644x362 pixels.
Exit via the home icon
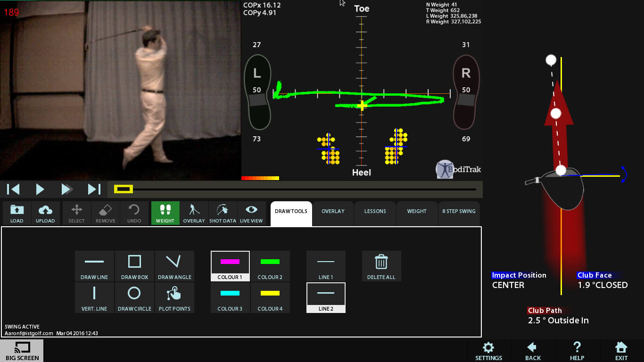point(621,351)
